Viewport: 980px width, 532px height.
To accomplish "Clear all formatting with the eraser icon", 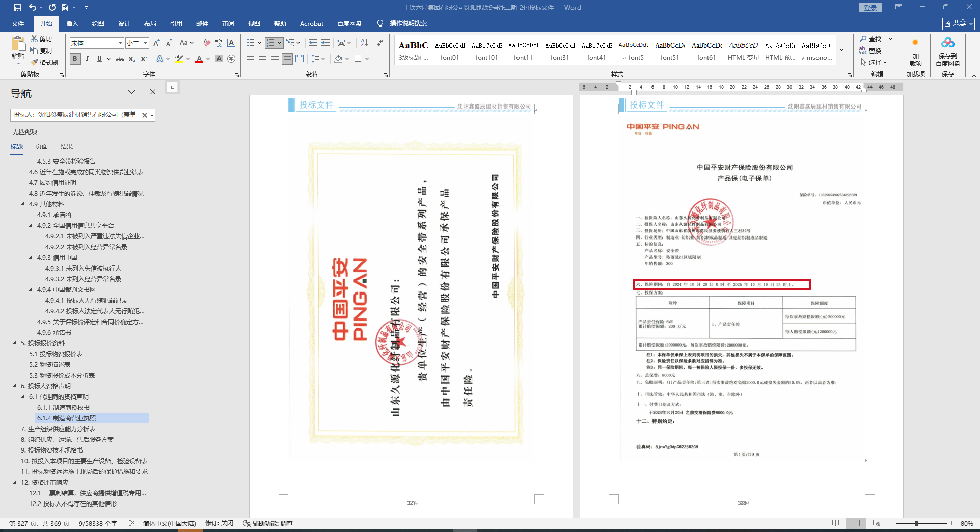I will pos(207,43).
